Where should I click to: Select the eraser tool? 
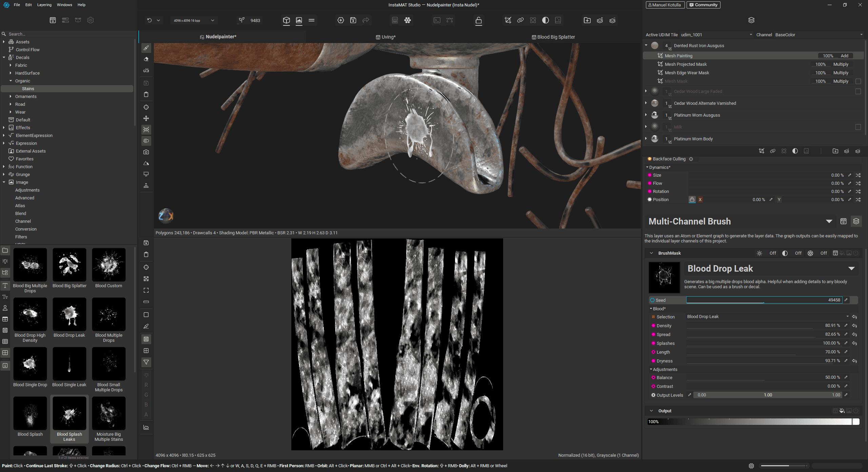[146, 59]
